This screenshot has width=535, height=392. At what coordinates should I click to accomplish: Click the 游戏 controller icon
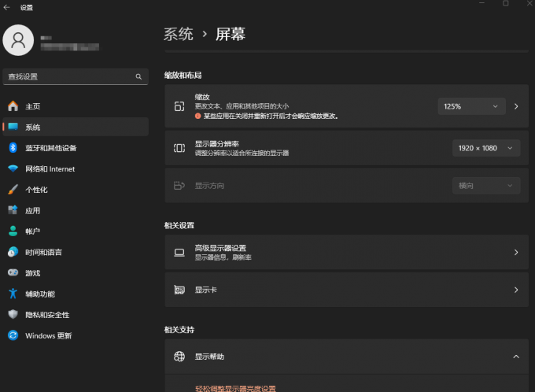point(13,272)
